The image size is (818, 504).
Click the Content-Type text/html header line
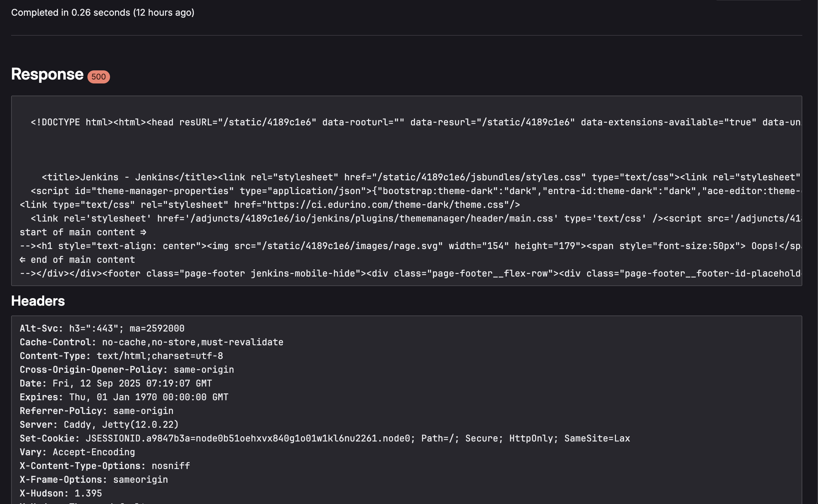(121, 356)
